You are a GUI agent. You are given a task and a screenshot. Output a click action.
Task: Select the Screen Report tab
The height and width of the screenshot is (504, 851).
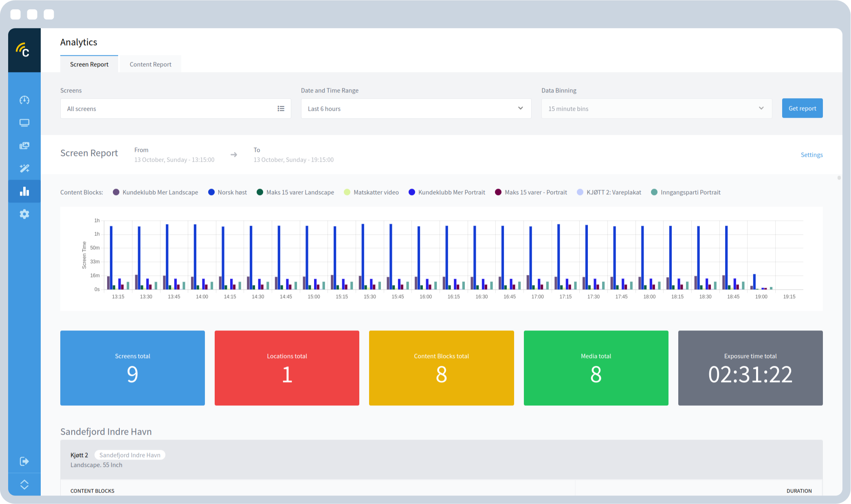pos(89,64)
